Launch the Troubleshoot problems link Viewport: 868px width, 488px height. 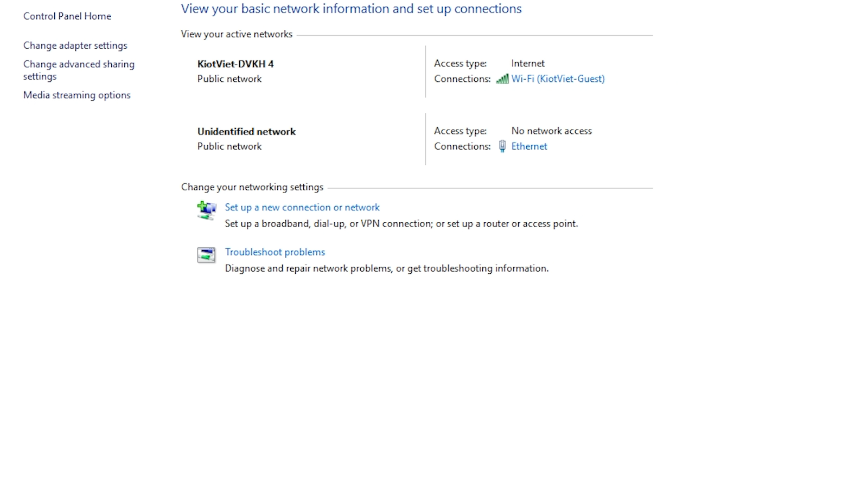point(275,252)
